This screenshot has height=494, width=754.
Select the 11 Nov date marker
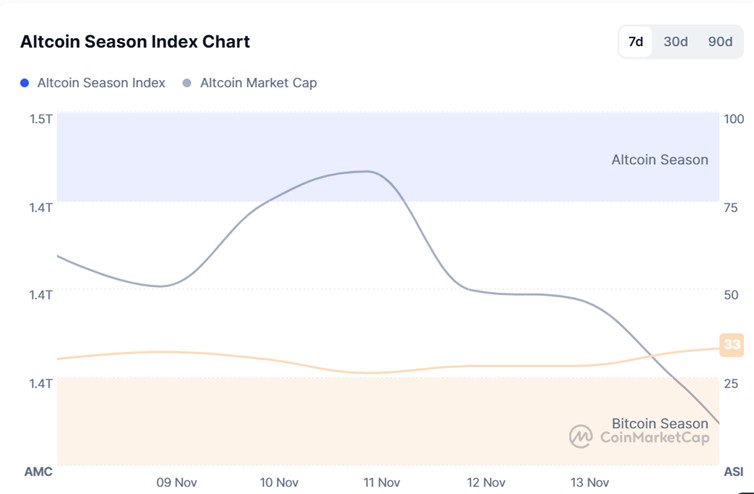382,482
